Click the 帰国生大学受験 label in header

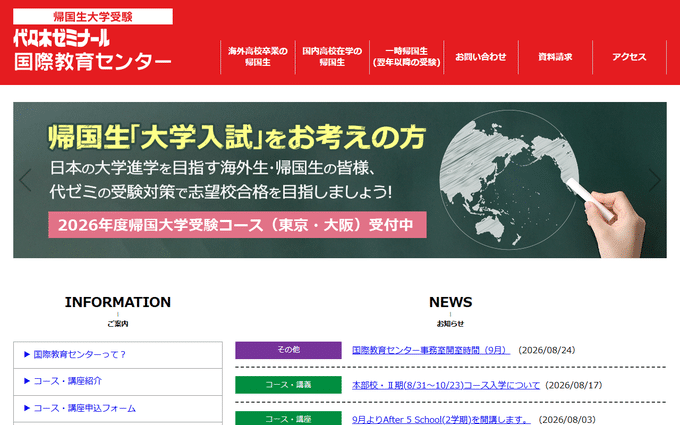pos(93,16)
